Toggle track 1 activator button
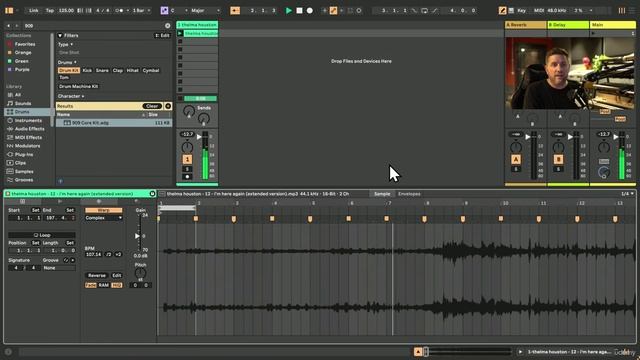This screenshot has width=640, height=360. [187, 159]
